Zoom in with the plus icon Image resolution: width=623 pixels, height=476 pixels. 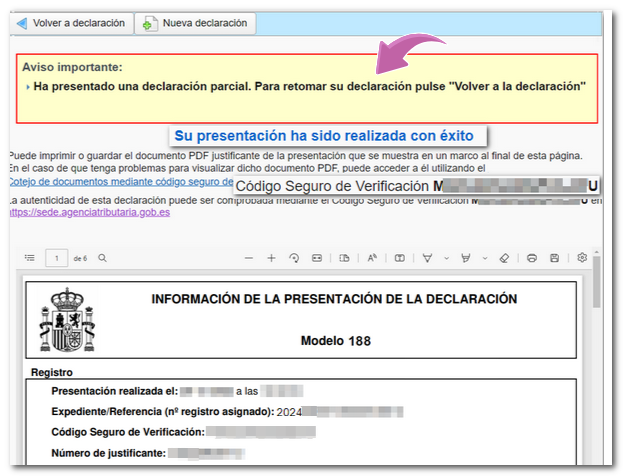[271, 258]
